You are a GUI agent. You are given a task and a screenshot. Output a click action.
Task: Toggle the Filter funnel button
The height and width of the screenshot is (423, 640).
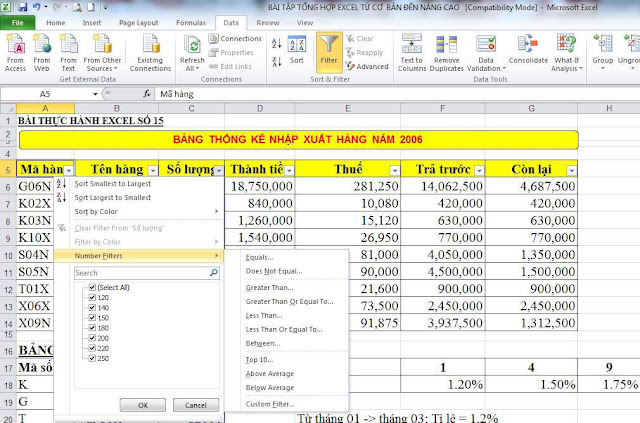[329, 51]
